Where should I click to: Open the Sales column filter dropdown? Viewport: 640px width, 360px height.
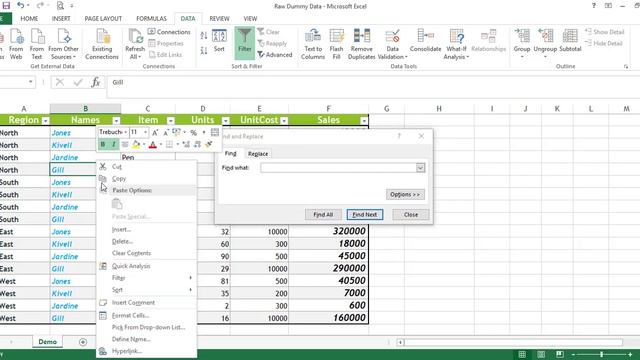pos(364,120)
